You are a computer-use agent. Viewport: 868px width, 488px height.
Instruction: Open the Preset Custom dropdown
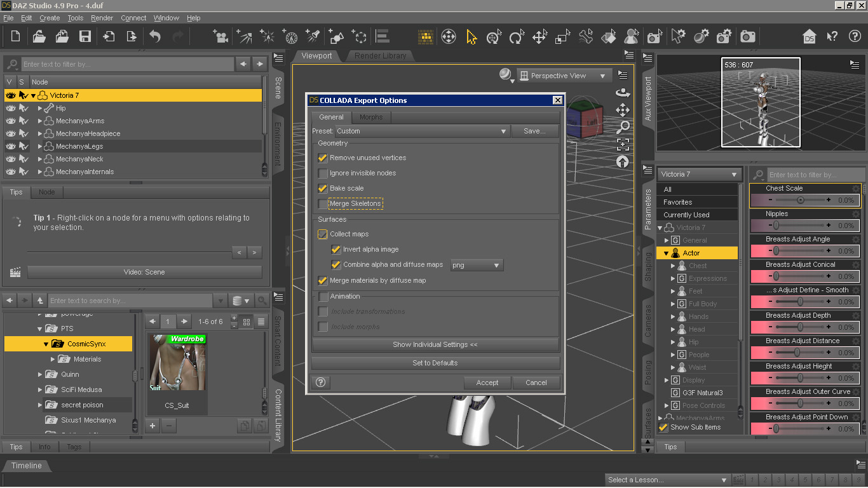click(x=422, y=131)
